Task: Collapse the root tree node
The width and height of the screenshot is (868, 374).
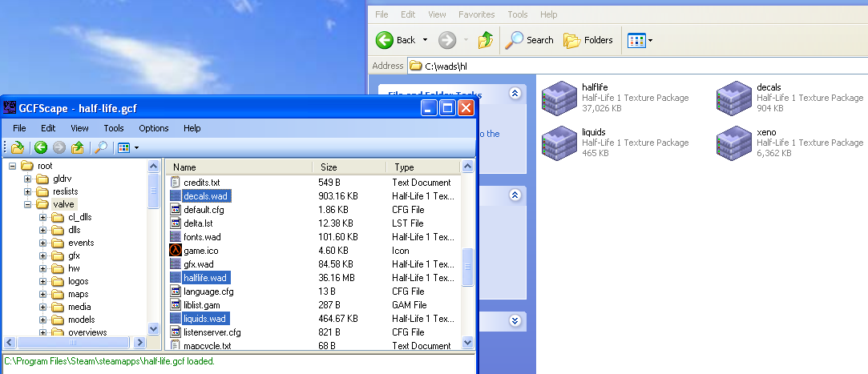Action: (x=12, y=166)
